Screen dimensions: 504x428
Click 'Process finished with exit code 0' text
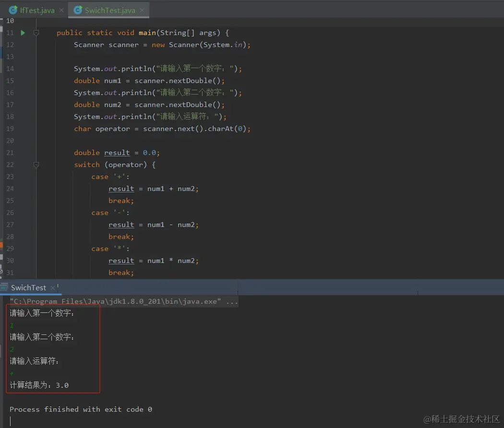click(81, 409)
